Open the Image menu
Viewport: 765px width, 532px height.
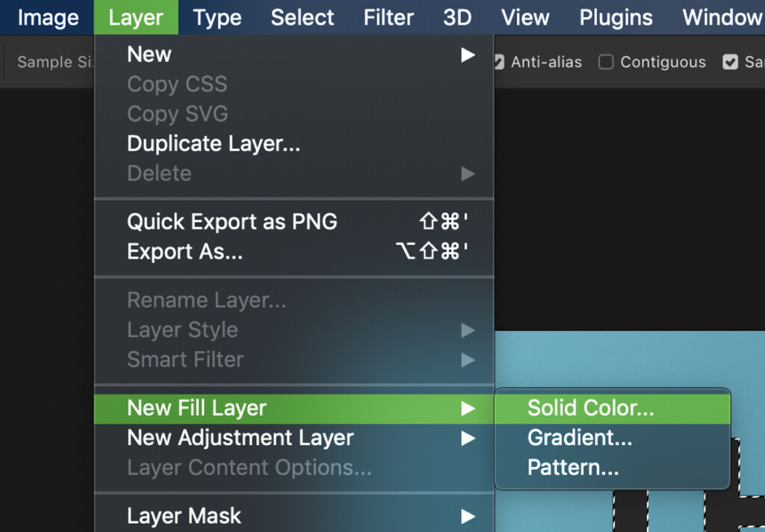point(47,17)
